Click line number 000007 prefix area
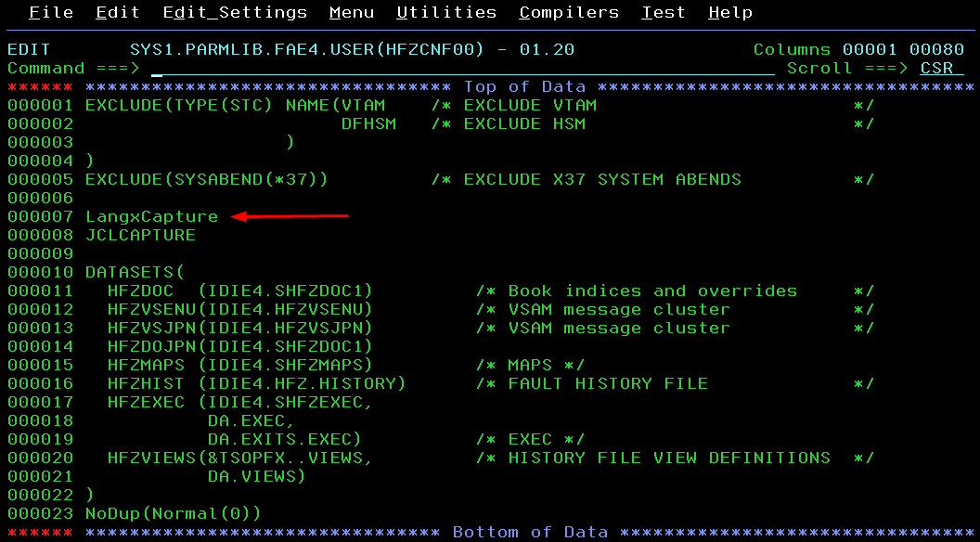The image size is (980, 542). tap(40, 217)
